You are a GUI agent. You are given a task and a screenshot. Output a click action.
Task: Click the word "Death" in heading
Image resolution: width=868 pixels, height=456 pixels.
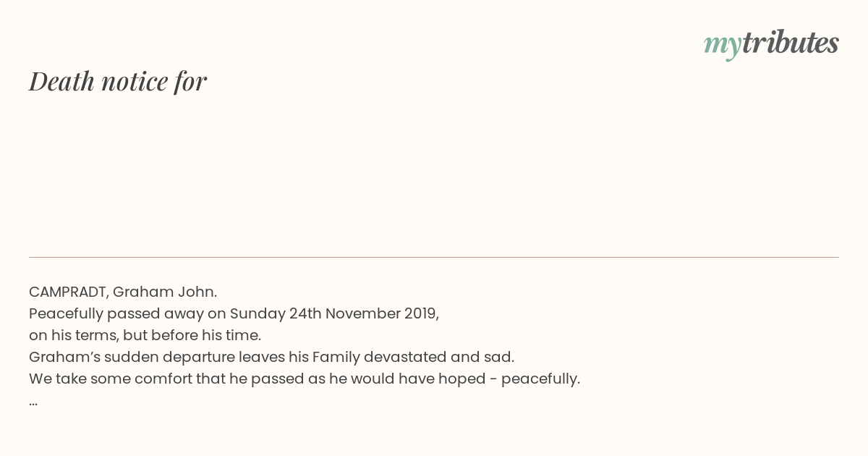pyautogui.click(x=61, y=81)
